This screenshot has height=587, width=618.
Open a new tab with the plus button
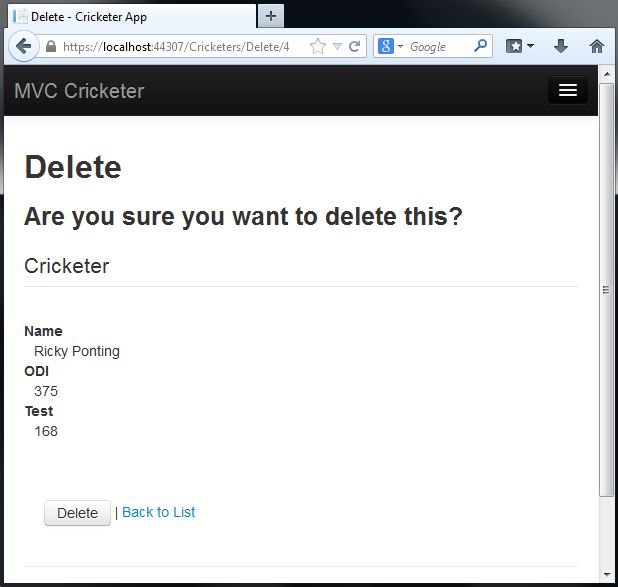tap(271, 16)
